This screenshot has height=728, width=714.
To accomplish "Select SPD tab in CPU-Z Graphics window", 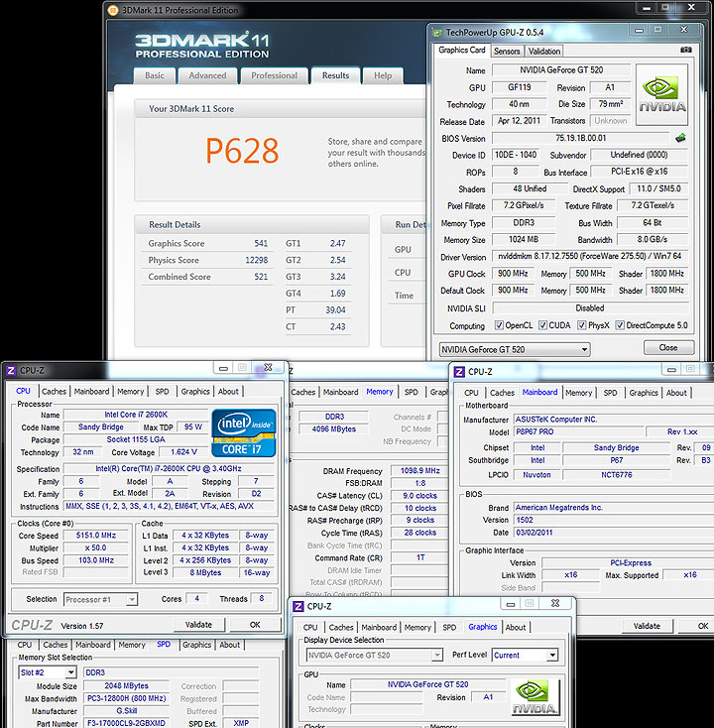I will pyautogui.click(x=449, y=627).
